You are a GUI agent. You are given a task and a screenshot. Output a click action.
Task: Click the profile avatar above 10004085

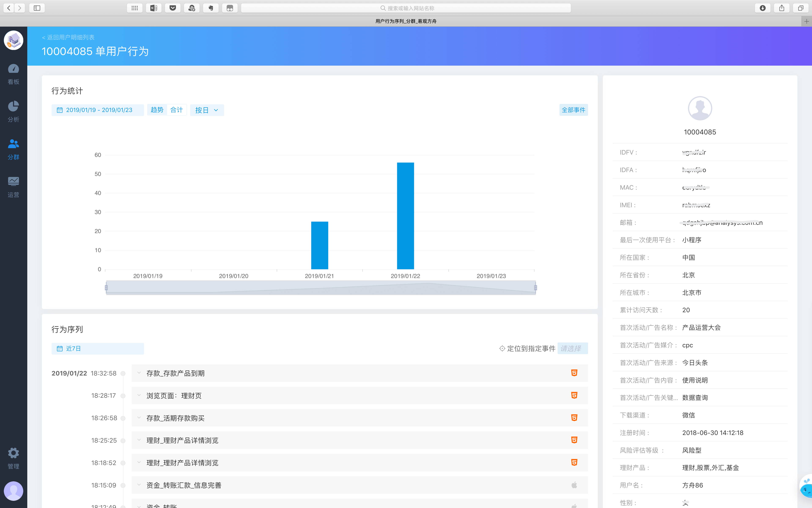pos(700,108)
